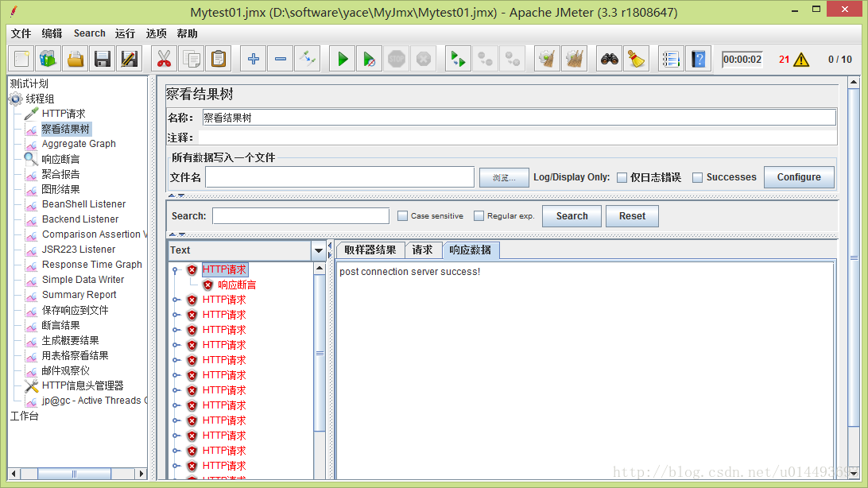868x488 pixels.
Task: Open the 帮助 menu
Action: 187,33
